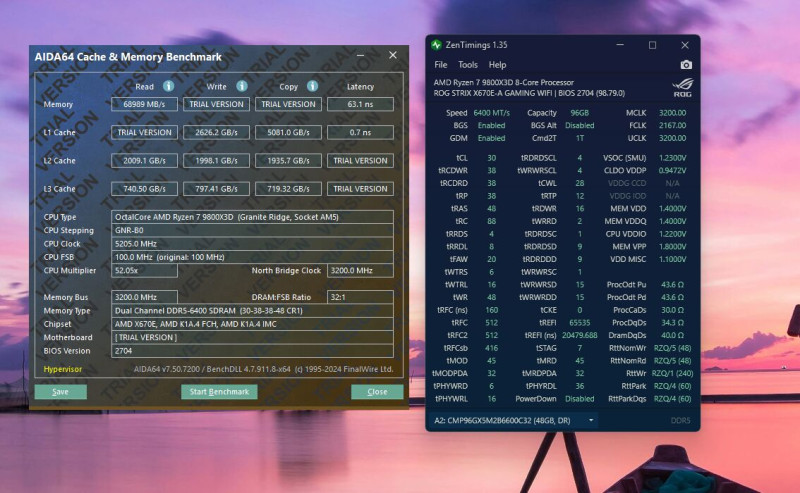Click the ROG logo in ZenTimings

tap(683, 87)
